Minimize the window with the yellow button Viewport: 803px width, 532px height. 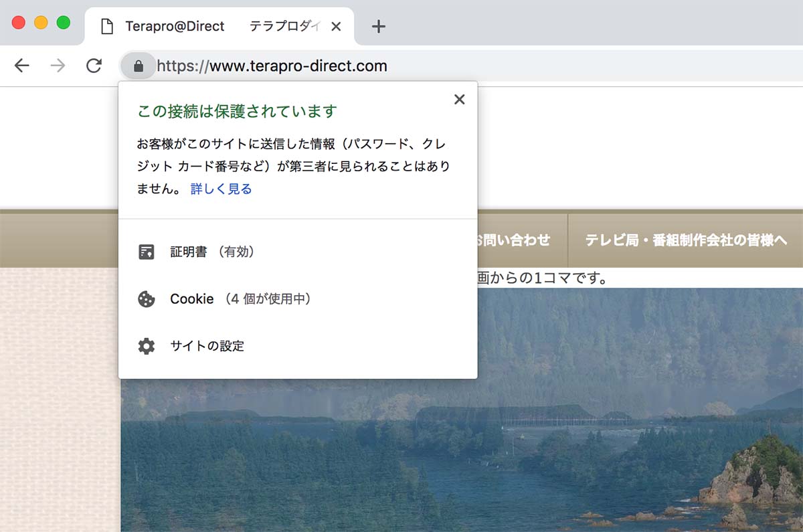[41, 23]
